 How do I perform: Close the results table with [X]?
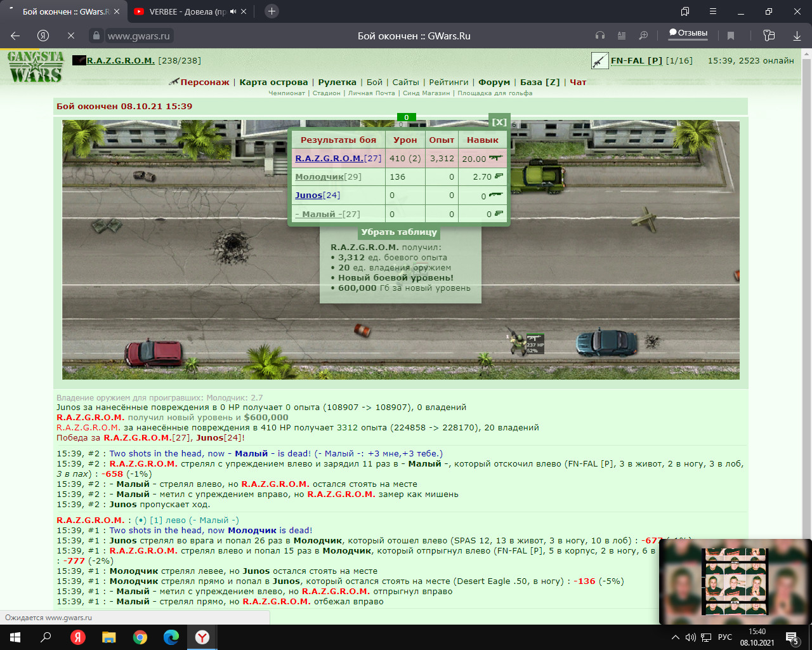click(499, 122)
